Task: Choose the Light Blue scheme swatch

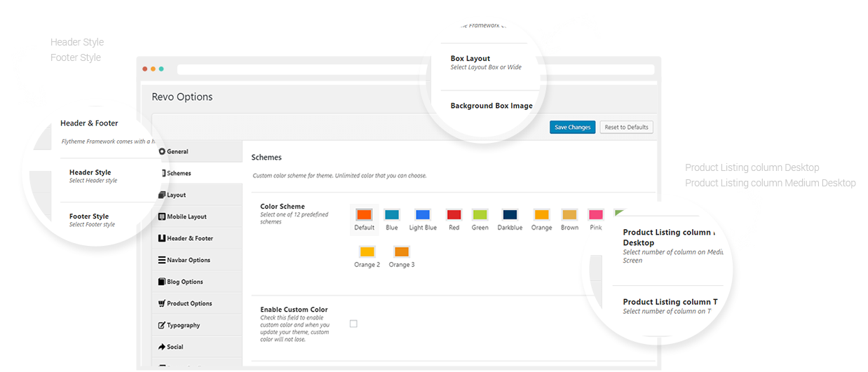Action: coord(422,214)
